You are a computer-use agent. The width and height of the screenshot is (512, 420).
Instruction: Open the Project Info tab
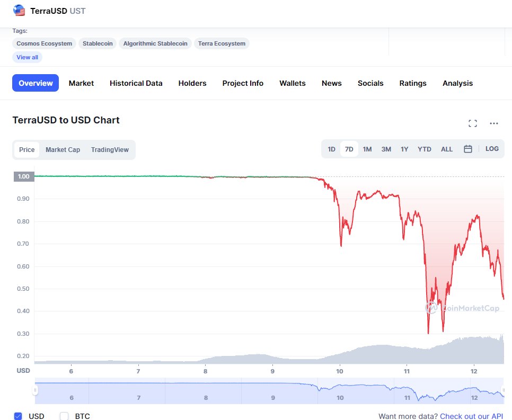pyautogui.click(x=243, y=83)
